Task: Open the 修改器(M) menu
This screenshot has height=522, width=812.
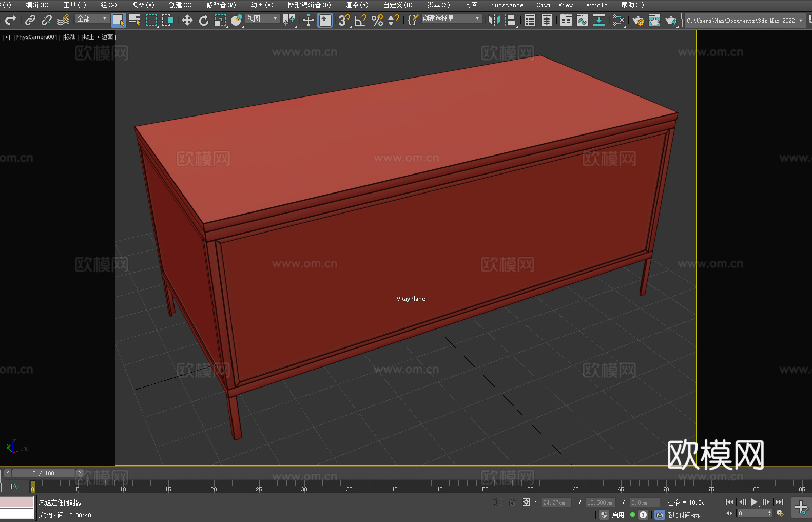Action: tap(221, 5)
